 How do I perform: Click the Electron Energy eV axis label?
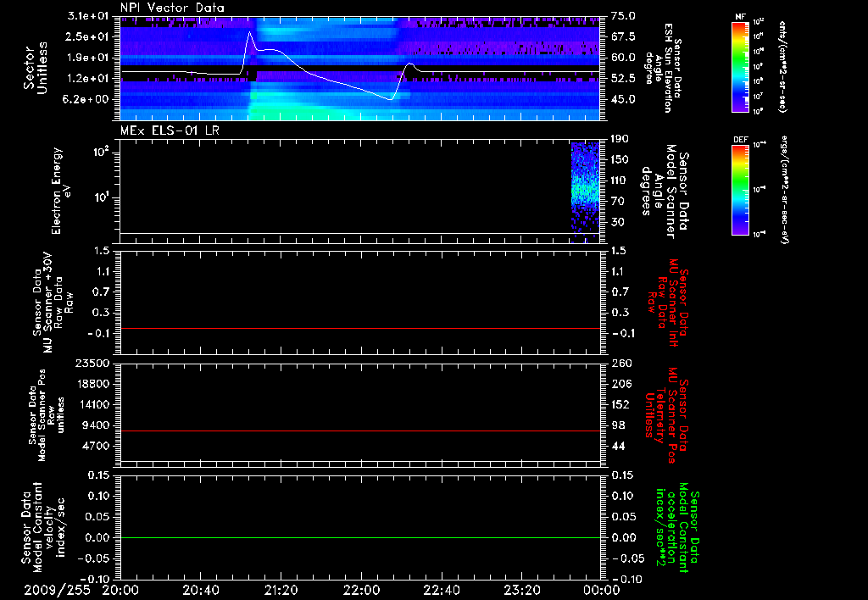click(62, 191)
